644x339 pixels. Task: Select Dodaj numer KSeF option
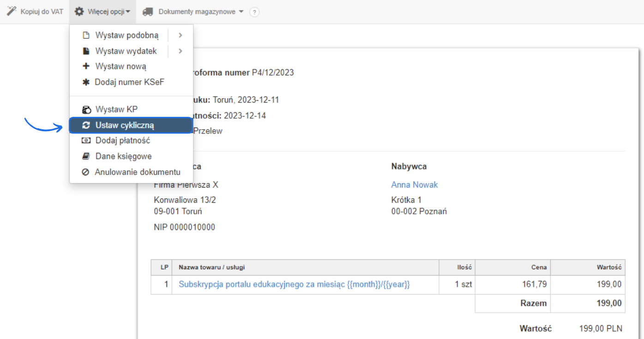(x=130, y=82)
